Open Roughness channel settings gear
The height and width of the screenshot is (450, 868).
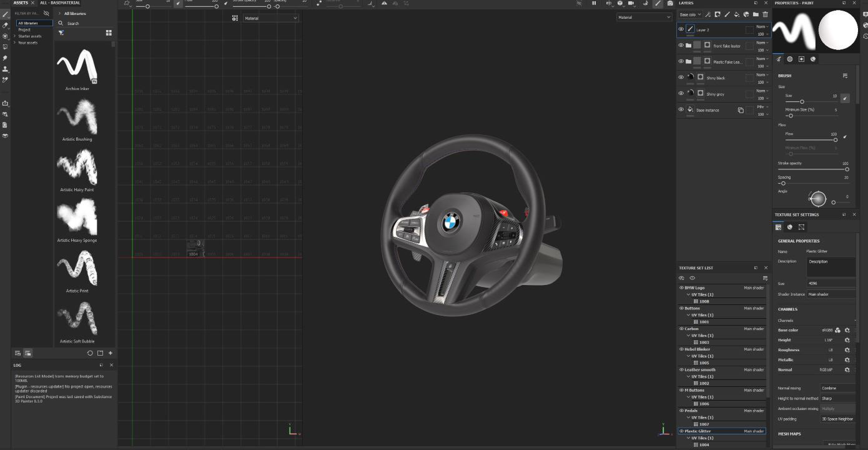pyautogui.click(x=847, y=350)
